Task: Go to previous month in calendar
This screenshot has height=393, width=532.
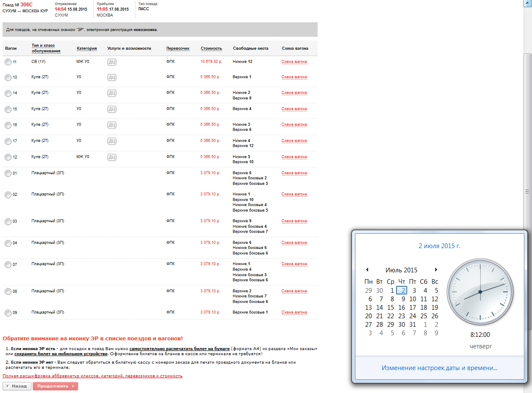Action: click(367, 270)
